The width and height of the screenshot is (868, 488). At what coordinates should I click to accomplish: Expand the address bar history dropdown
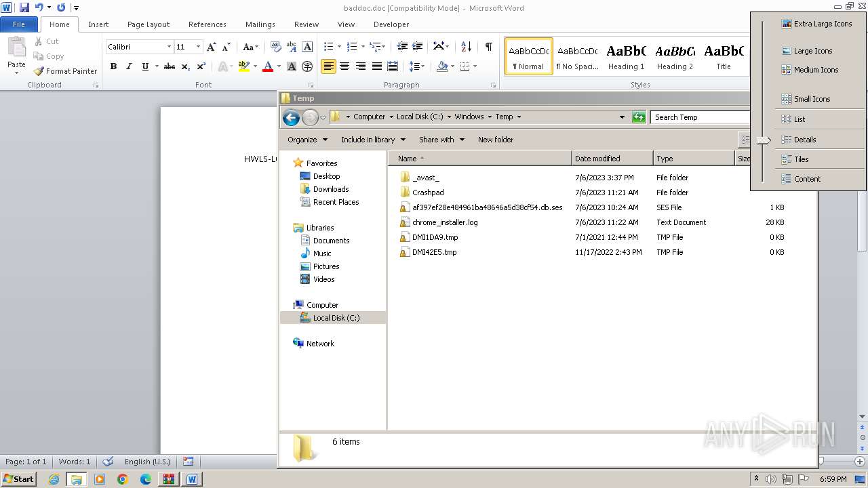(622, 117)
